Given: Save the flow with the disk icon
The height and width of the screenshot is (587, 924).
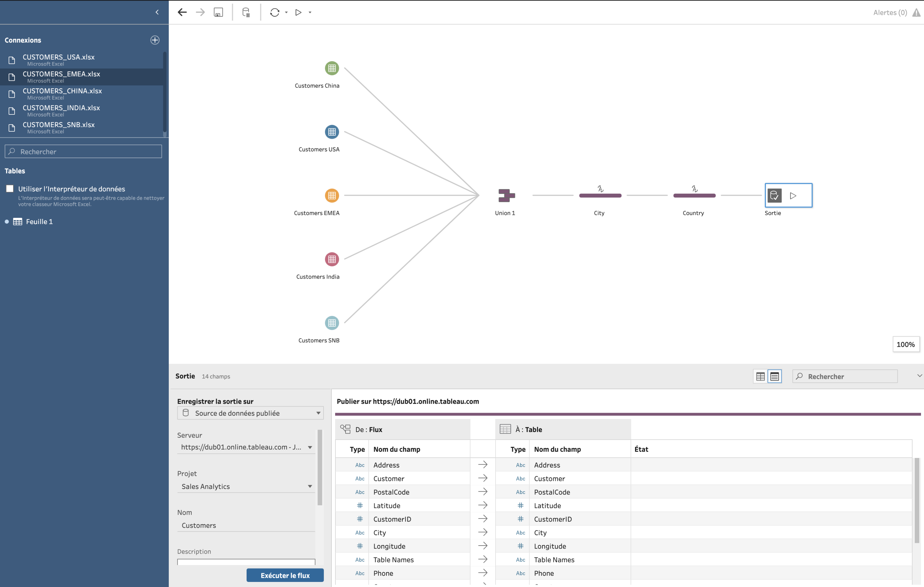Looking at the screenshot, I should (x=218, y=12).
